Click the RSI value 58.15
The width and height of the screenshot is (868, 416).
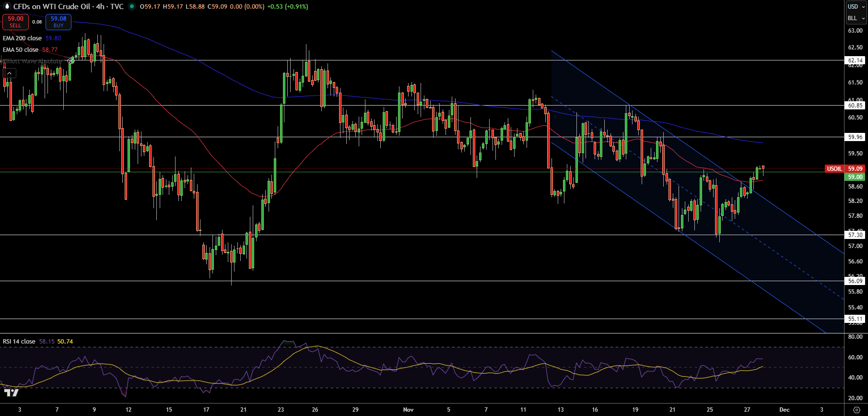coord(47,342)
